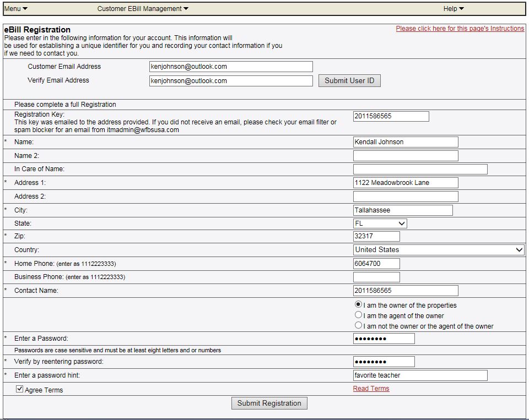
Task: Click the Registration Key field
Action: [391, 116]
